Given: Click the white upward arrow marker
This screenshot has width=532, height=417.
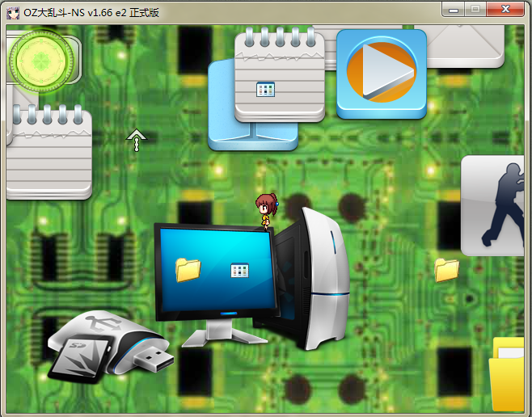Looking at the screenshot, I should 136,140.
